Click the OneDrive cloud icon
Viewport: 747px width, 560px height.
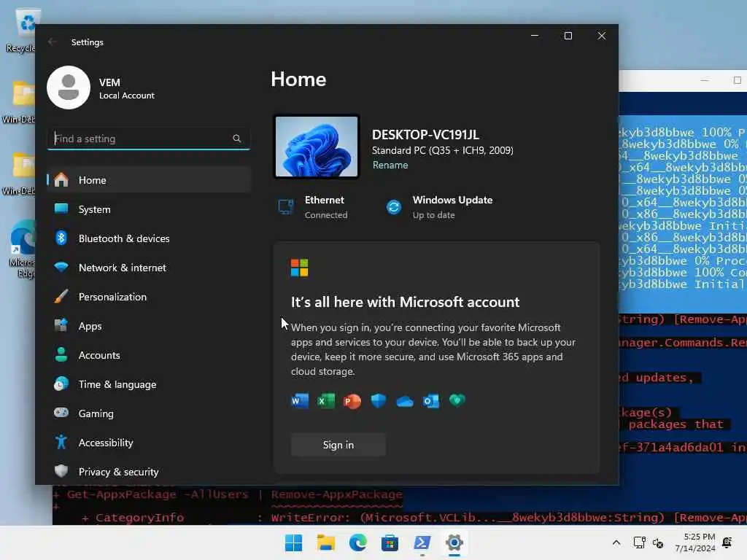point(404,402)
